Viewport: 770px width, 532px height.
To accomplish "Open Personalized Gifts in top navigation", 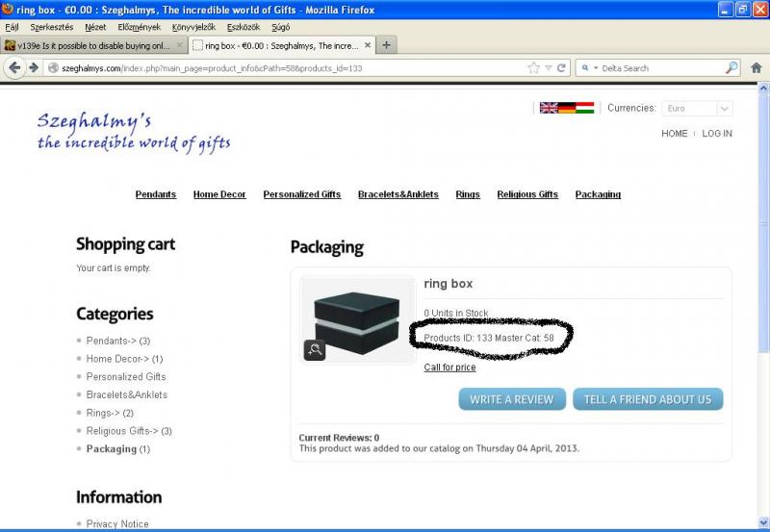I will click(302, 194).
